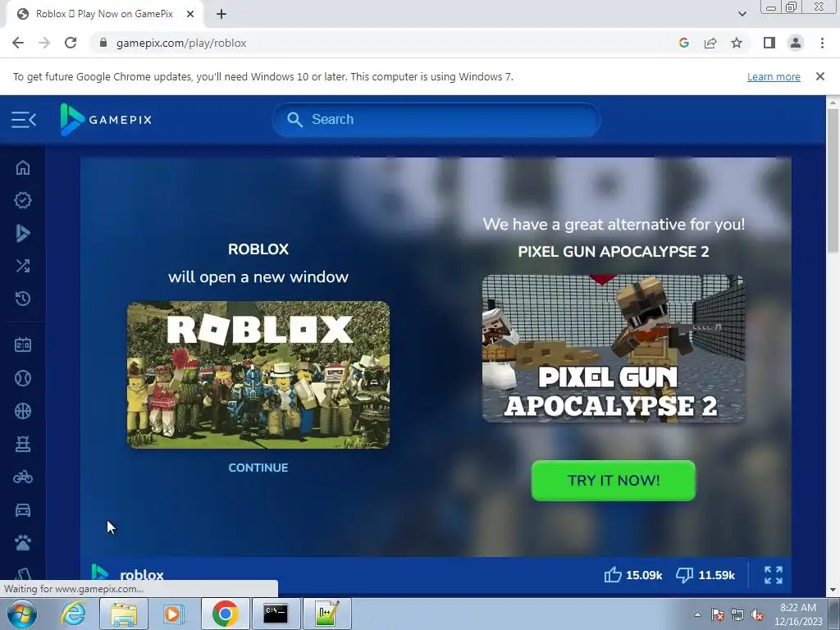This screenshot has height=630, width=840.
Task: Expand tab search dropdown arrow
Action: [742, 14]
